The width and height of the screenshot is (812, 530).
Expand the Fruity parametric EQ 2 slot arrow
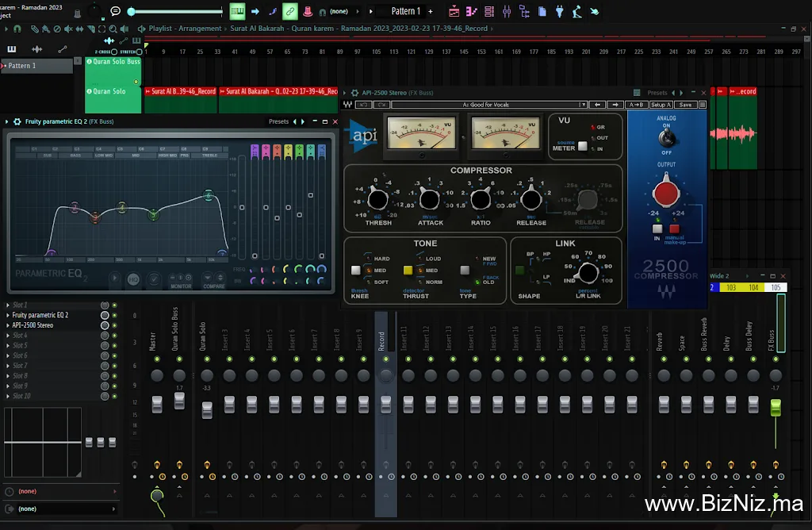(x=8, y=315)
